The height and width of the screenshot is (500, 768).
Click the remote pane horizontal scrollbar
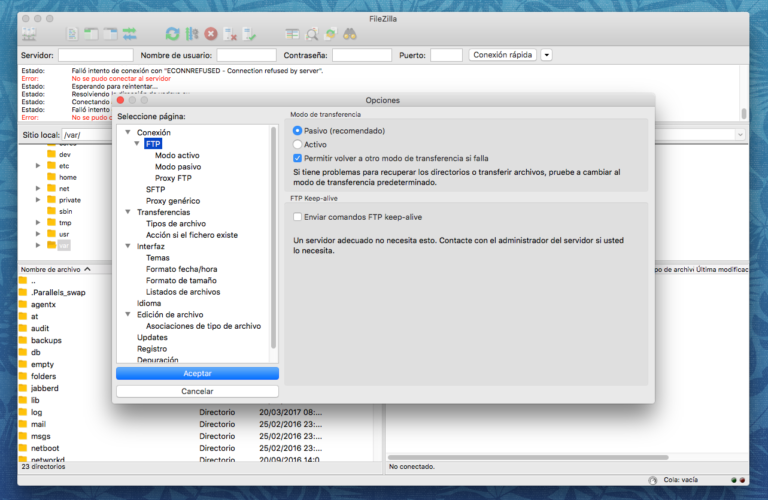[x=528, y=457]
